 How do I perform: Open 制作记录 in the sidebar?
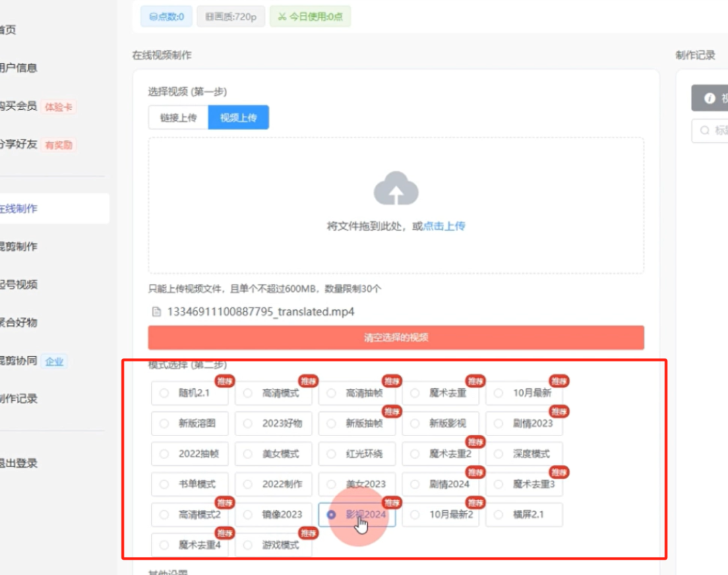pos(19,399)
